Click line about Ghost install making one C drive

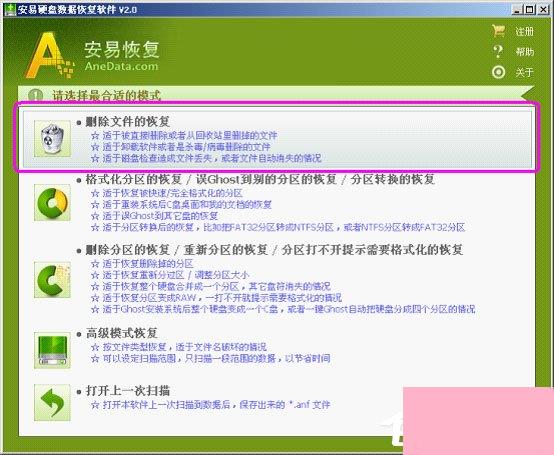click(283, 309)
